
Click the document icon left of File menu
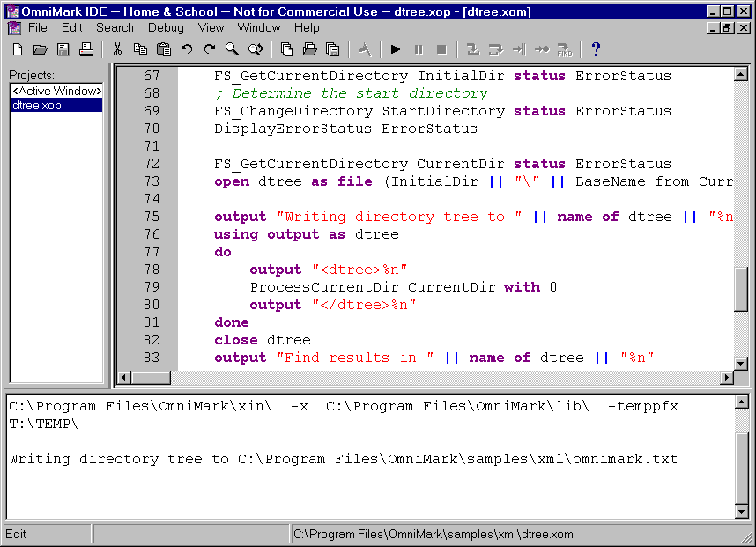(14, 28)
